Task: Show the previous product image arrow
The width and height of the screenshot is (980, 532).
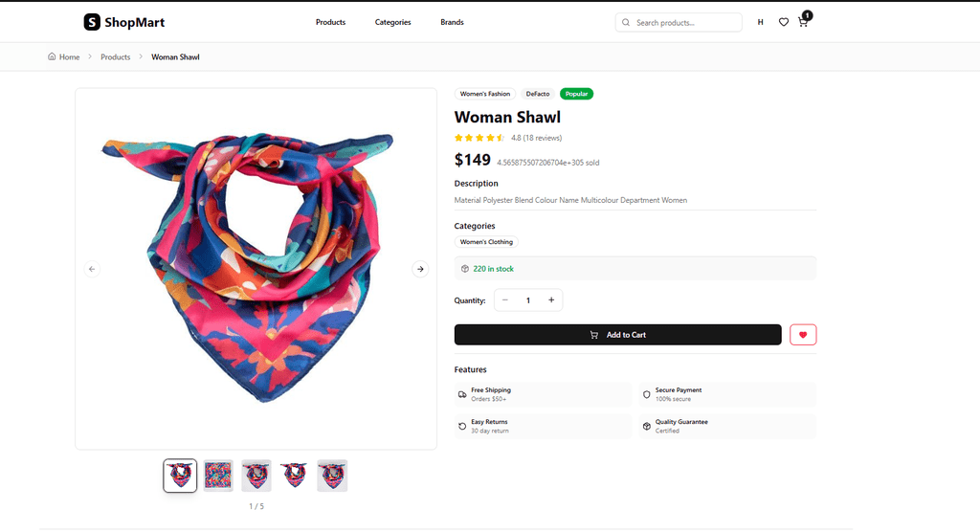Action: tap(93, 269)
